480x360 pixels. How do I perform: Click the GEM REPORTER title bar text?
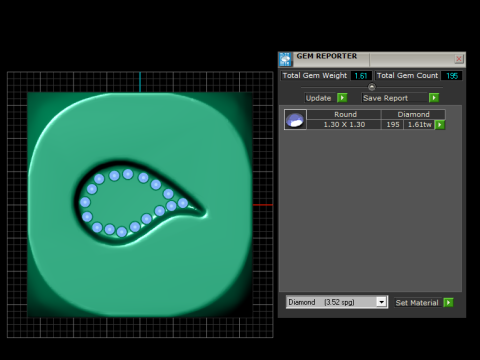tap(327, 56)
